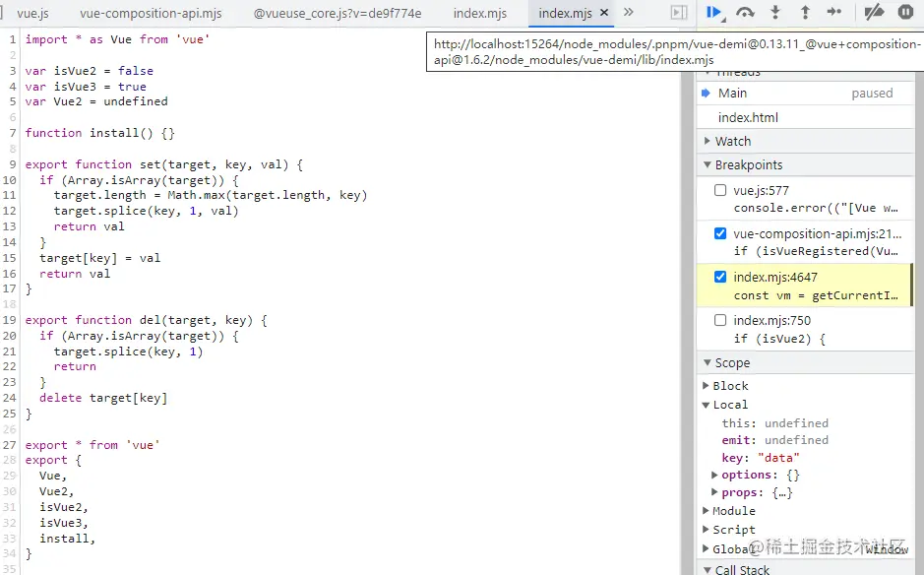
Task: Show more tabs chevron
Action: [x=628, y=13]
